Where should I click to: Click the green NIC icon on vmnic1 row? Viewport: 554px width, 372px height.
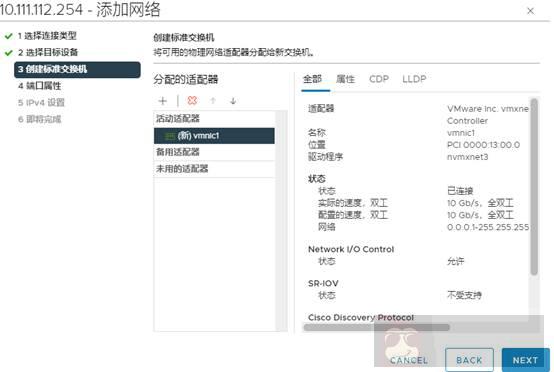(x=170, y=136)
